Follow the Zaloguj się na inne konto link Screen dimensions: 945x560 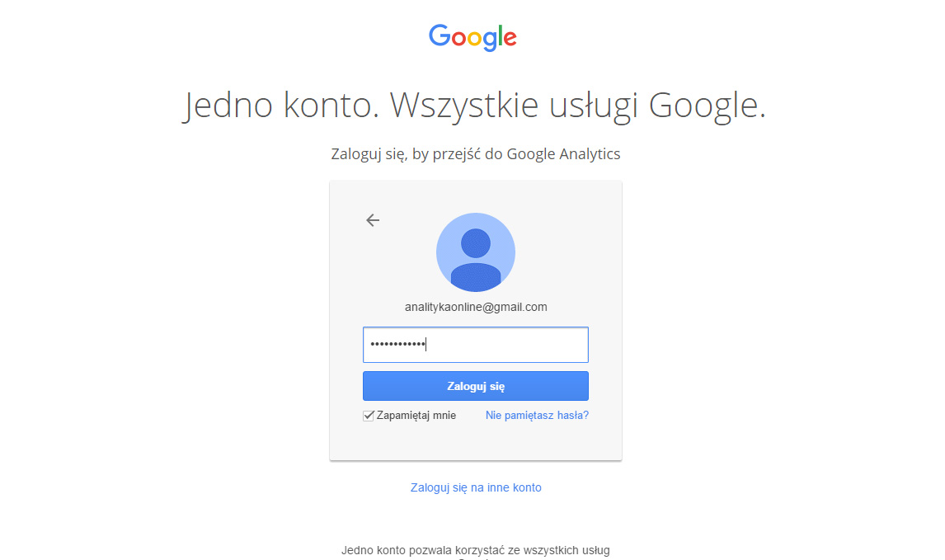click(476, 487)
